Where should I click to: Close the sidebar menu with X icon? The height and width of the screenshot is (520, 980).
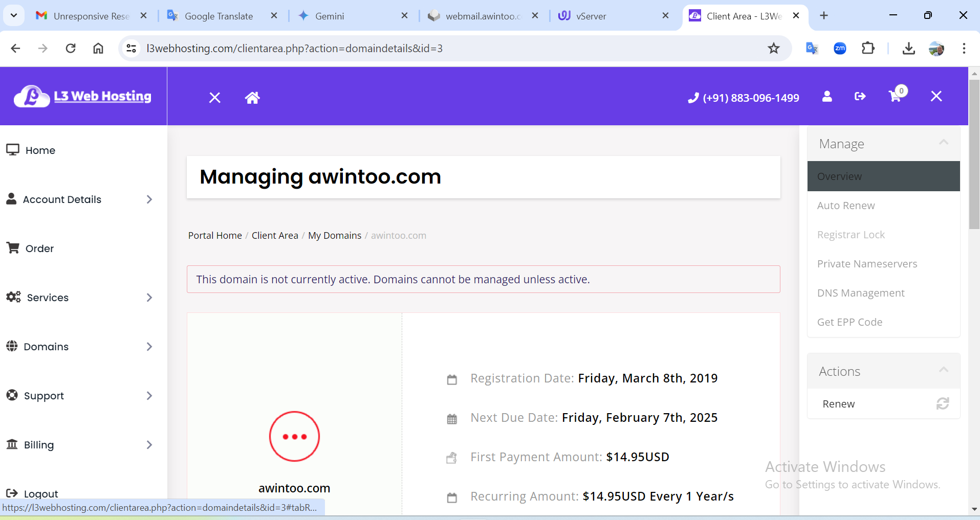point(215,98)
